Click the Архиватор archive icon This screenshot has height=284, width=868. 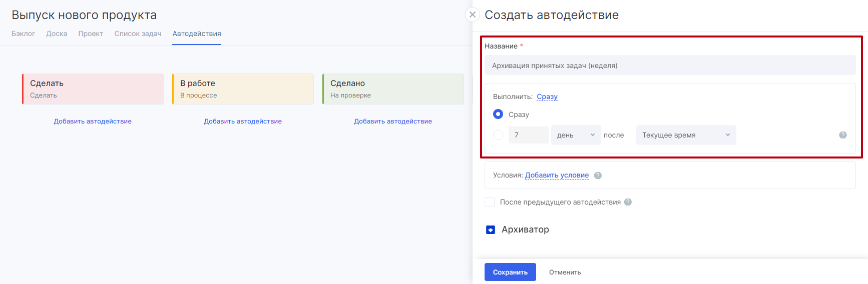coord(491,229)
